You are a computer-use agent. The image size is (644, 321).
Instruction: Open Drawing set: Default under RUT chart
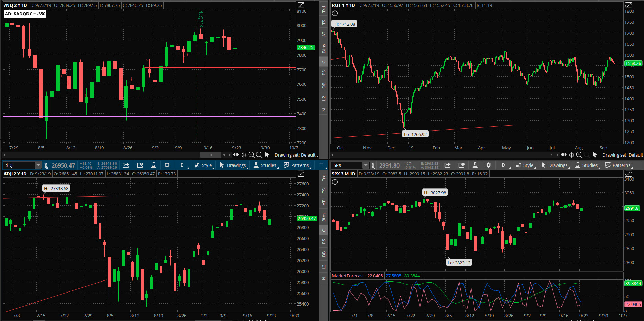pos(623,155)
